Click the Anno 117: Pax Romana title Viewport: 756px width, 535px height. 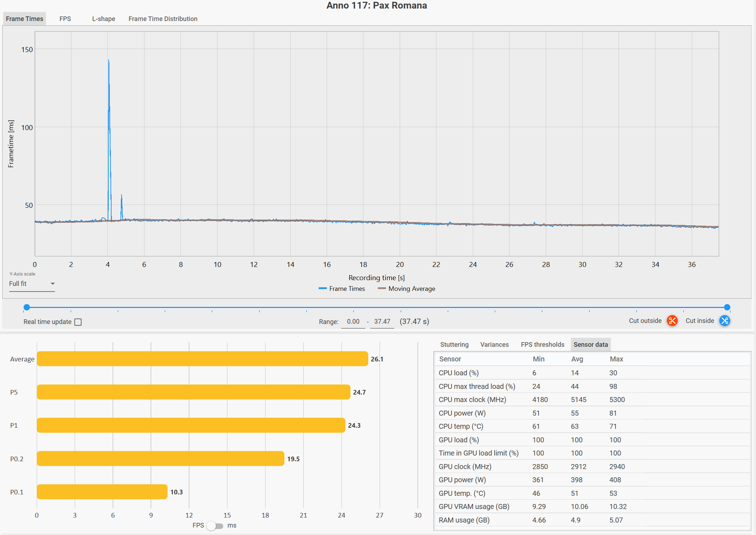(377, 5)
